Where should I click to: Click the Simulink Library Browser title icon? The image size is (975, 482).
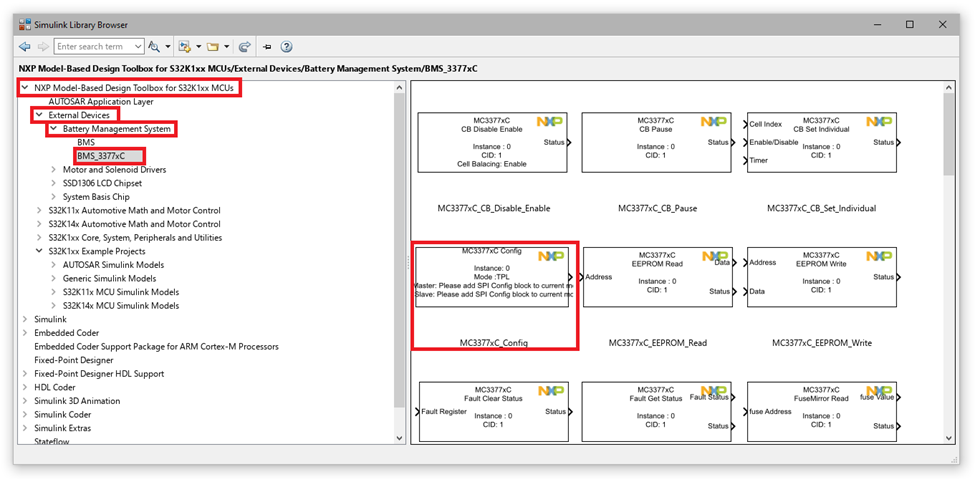25,25
